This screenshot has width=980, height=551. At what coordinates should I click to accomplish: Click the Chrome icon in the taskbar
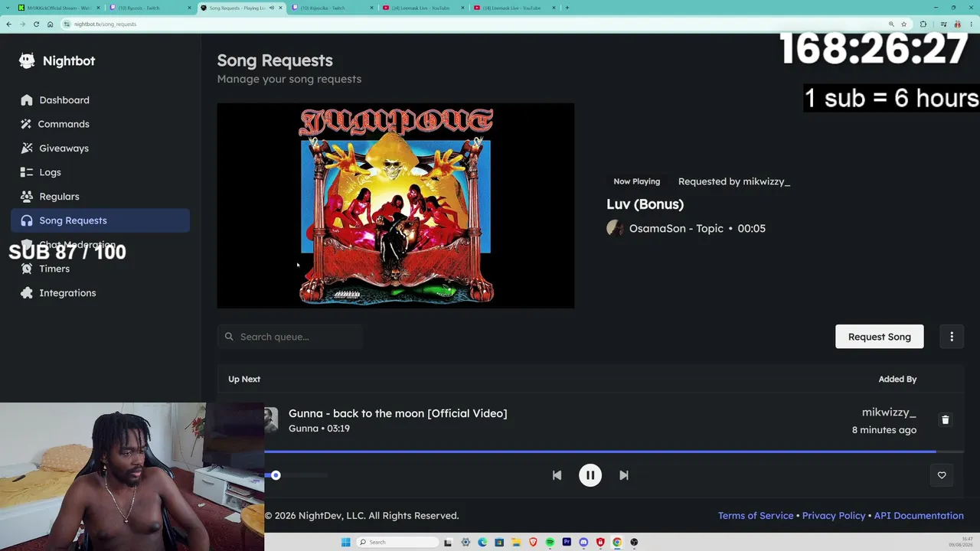[617, 543]
